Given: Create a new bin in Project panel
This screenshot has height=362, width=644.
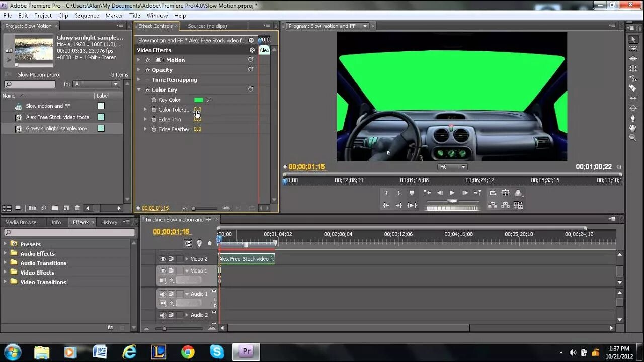Looking at the screenshot, I should (x=55, y=208).
